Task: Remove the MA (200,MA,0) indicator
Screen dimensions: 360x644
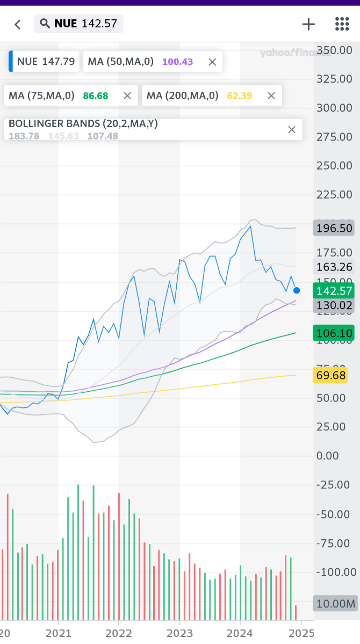Action: pyautogui.click(x=271, y=96)
